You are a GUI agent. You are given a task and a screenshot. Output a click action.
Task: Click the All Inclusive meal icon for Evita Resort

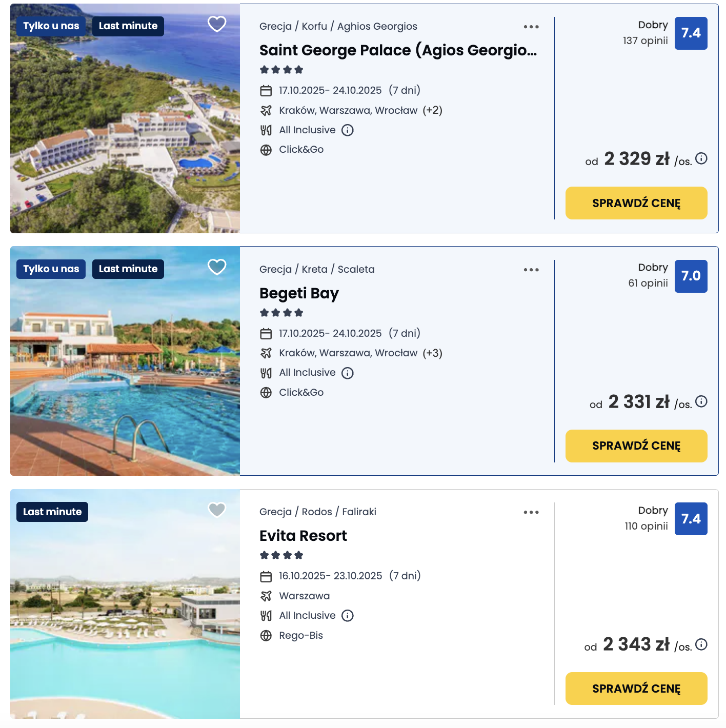(266, 615)
